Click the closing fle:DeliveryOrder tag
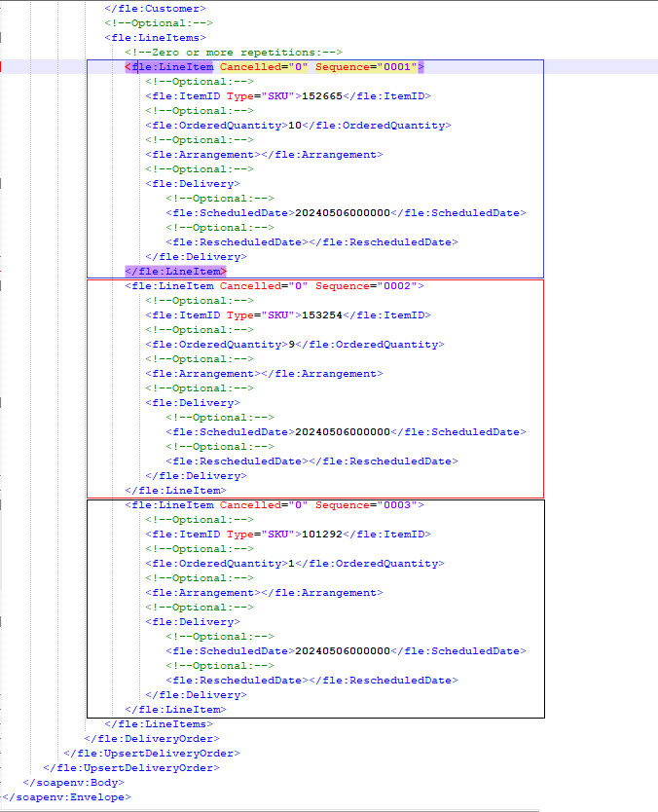Image resolution: width=658 pixels, height=812 pixels. tap(152, 738)
